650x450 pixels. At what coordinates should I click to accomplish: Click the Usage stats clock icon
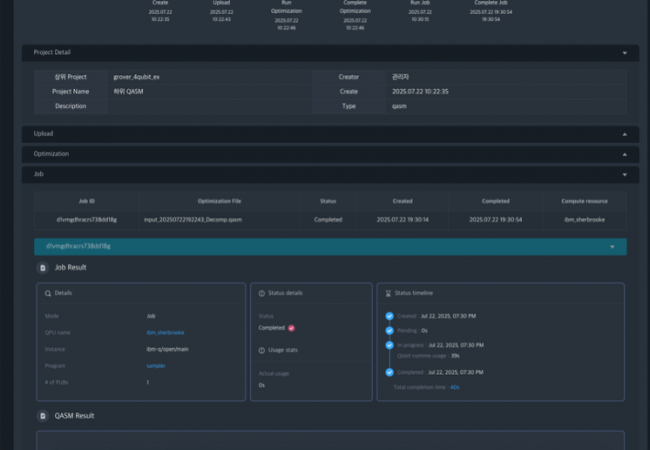tap(262, 350)
